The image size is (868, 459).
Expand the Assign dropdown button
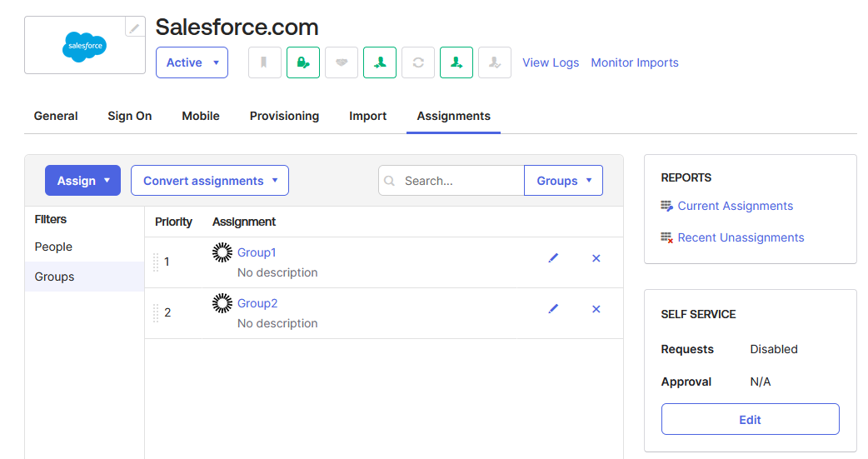82,181
